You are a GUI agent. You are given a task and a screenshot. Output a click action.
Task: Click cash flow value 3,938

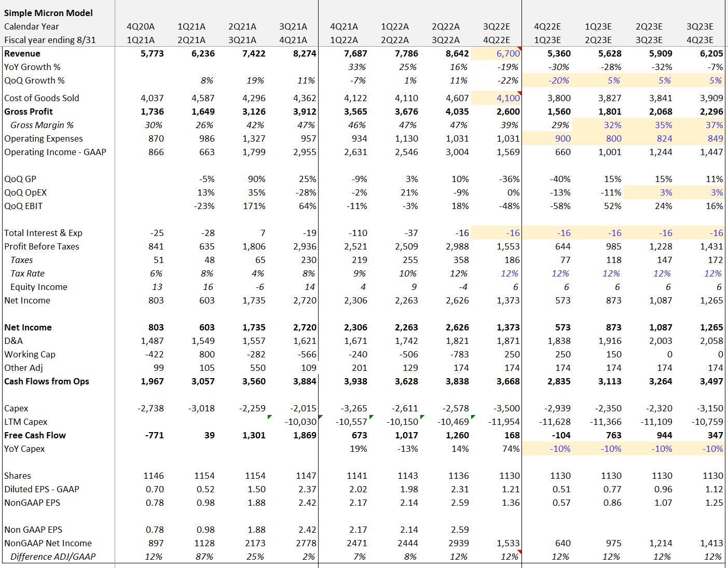[x=355, y=381]
